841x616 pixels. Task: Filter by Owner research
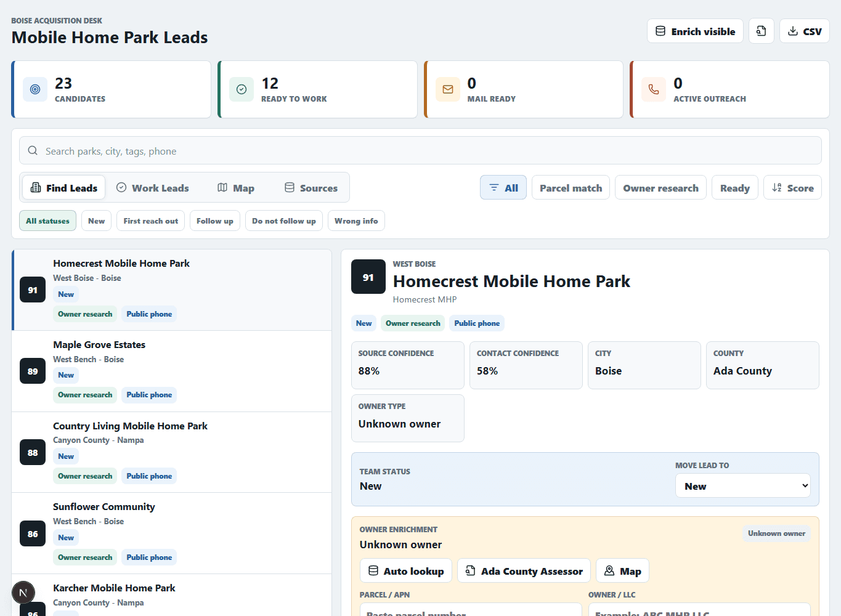[660, 188]
